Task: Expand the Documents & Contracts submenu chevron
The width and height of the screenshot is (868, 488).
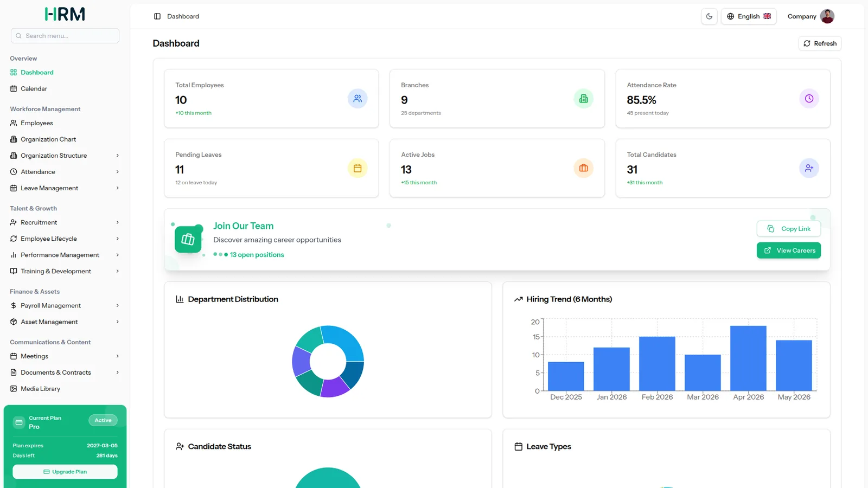Action: click(x=117, y=373)
